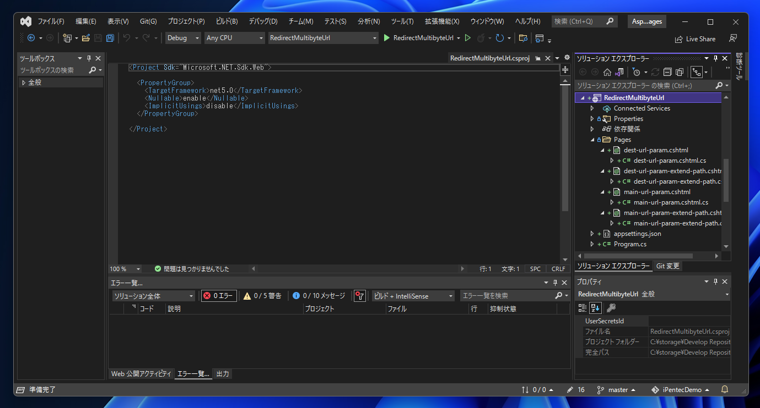Click the editor settings gear icon
This screenshot has height=408, width=760.
point(567,58)
